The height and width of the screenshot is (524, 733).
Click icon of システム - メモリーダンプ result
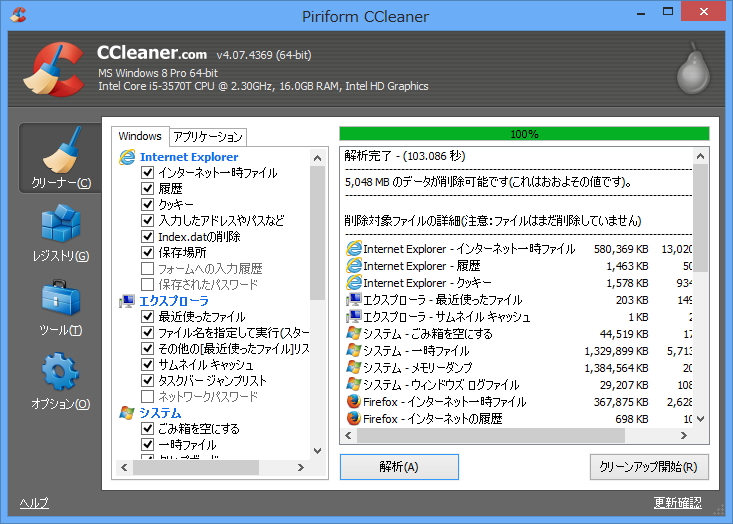click(x=354, y=367)
